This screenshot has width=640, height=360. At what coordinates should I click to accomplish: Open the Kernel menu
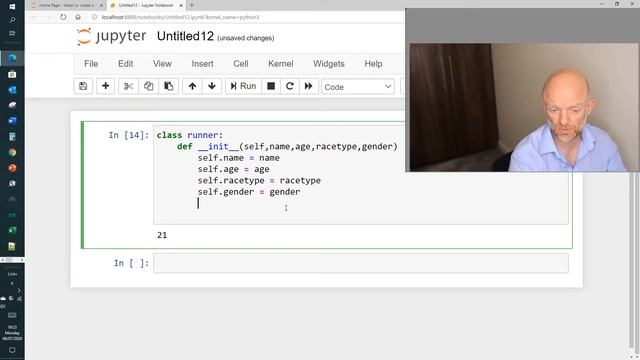280,64
